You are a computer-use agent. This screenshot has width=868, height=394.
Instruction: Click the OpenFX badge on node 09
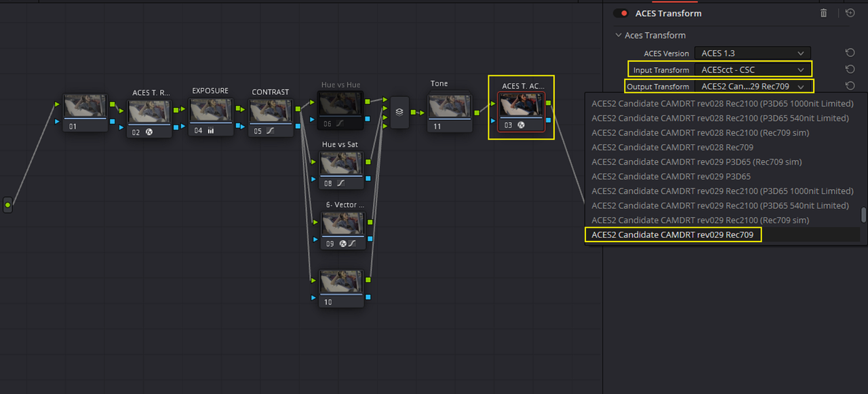[343, 243]
